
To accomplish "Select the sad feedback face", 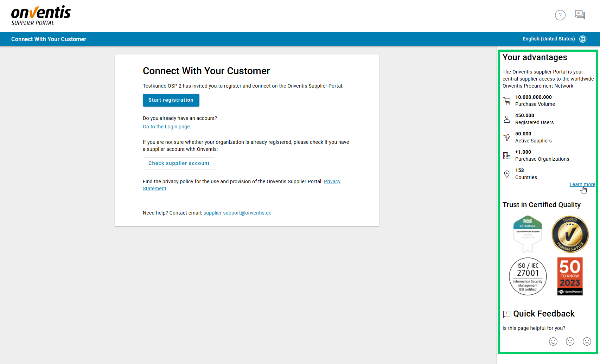I will [587, 341].
